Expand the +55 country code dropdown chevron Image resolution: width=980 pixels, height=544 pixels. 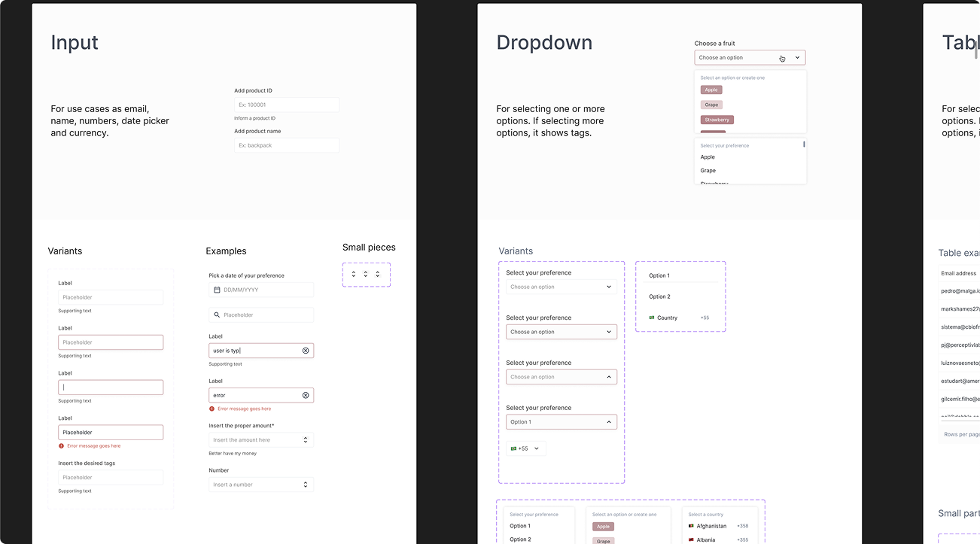click(x=537, y=448)
